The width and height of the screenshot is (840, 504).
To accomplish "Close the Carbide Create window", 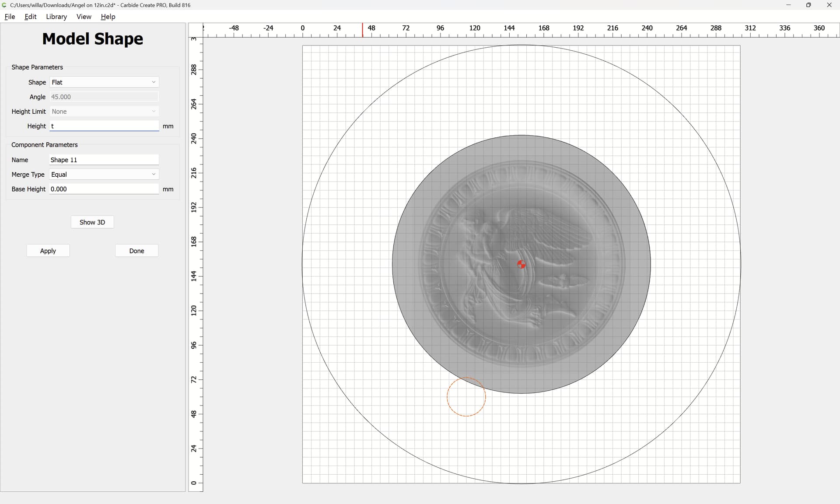I will coord(829,5).
